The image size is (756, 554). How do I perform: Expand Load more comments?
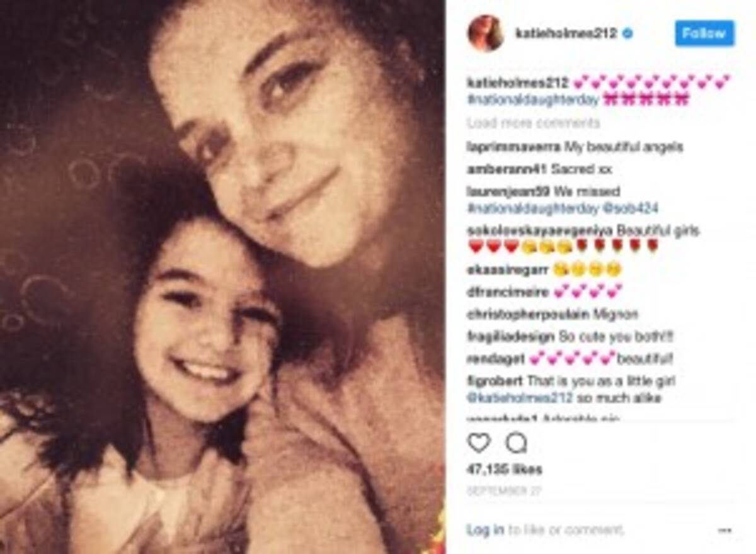click(x=534, y=123)
